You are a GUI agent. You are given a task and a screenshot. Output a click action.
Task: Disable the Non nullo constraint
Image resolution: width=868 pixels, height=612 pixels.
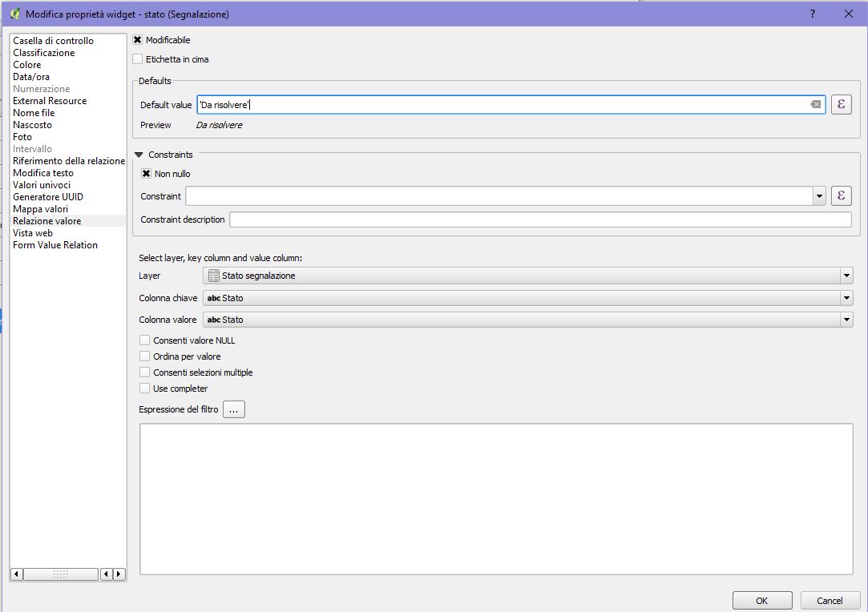point(147,174)
